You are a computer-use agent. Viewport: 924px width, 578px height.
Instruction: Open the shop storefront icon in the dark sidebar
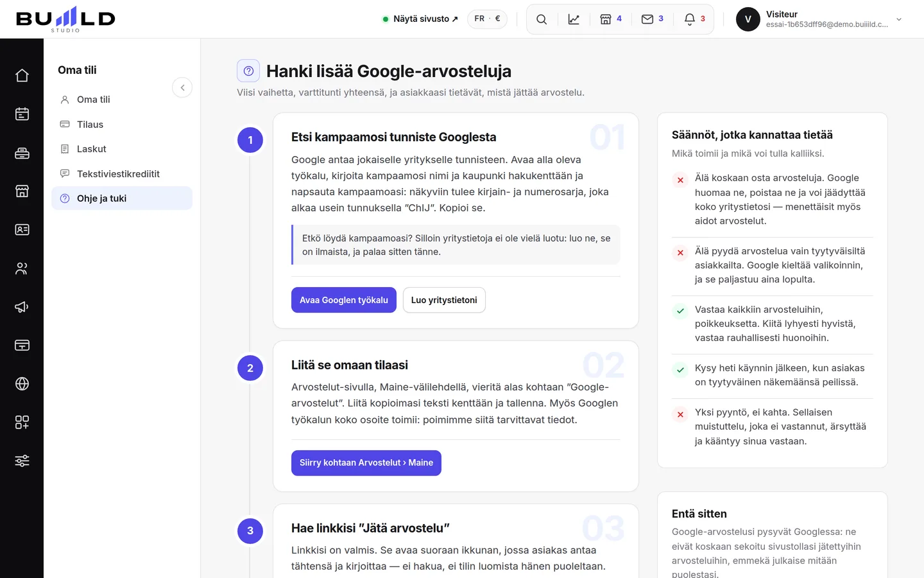pos(22,191)
